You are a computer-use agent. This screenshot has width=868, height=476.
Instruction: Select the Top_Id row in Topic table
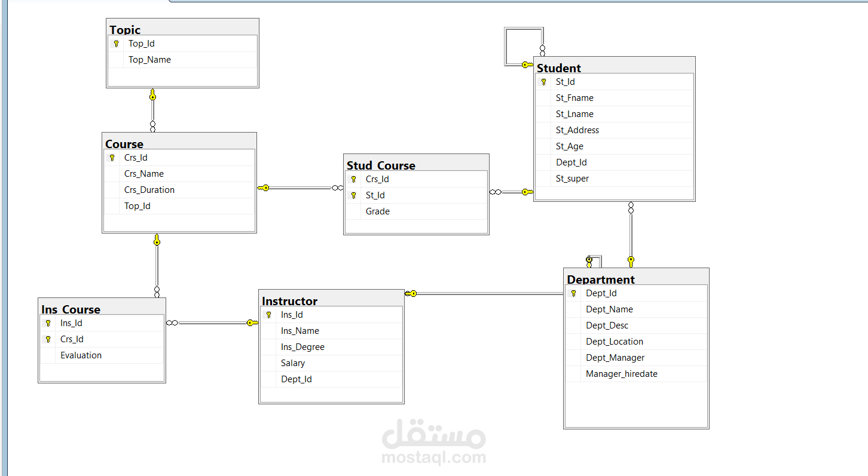pos(182,44)
